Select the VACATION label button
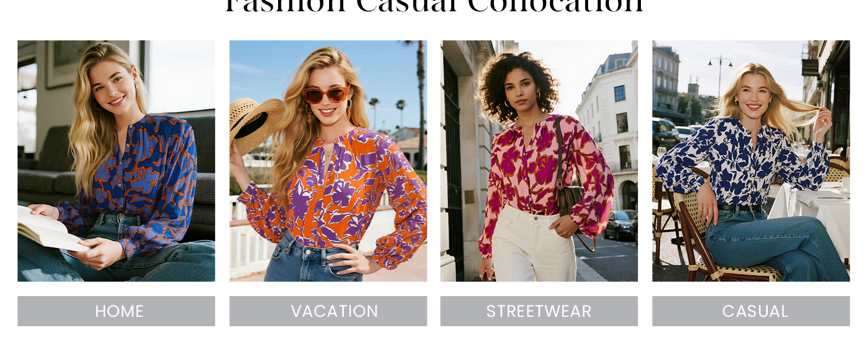This screenshot has height=356, width=868. 328,311
